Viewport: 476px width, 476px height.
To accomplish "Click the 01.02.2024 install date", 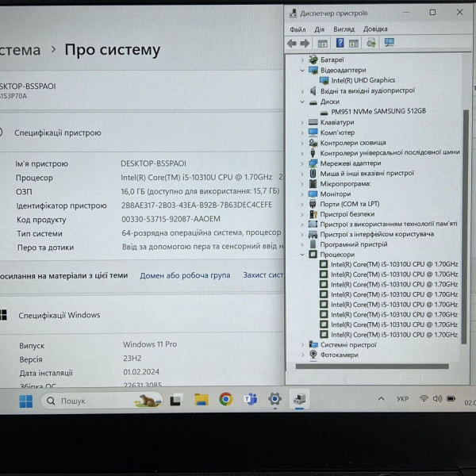I will click(x=141, y=372).
